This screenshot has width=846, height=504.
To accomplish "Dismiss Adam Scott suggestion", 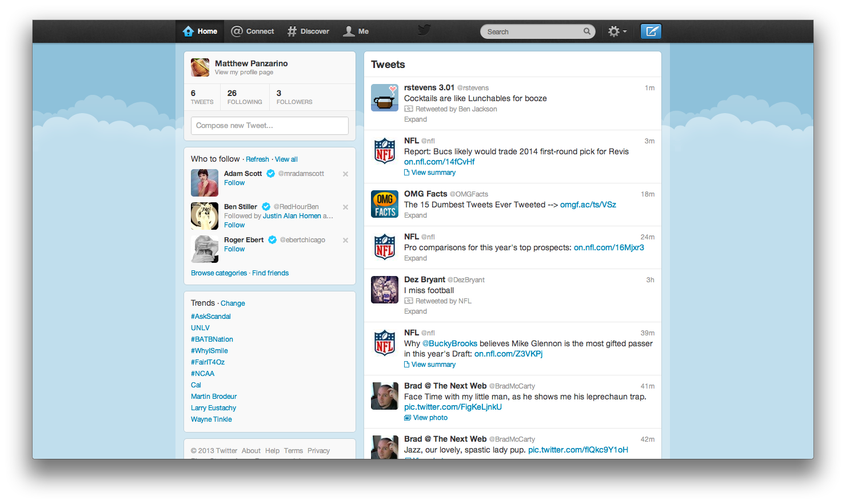I will tap(345, 174).
